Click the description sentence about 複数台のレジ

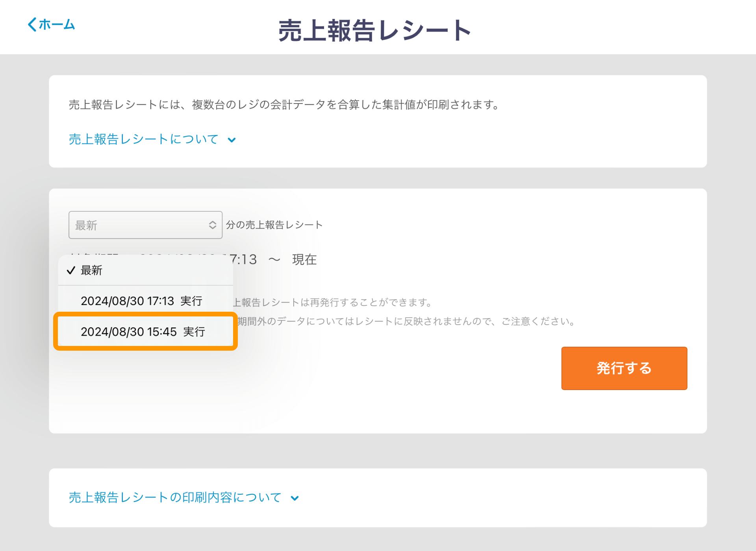[x=284, y=105]
